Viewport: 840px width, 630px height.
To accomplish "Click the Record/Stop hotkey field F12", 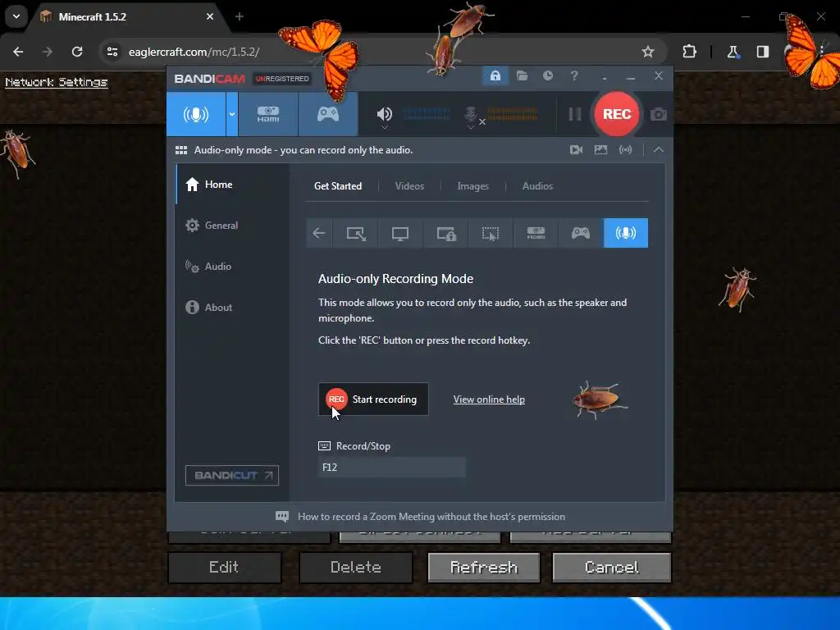I will pos(391,467).
